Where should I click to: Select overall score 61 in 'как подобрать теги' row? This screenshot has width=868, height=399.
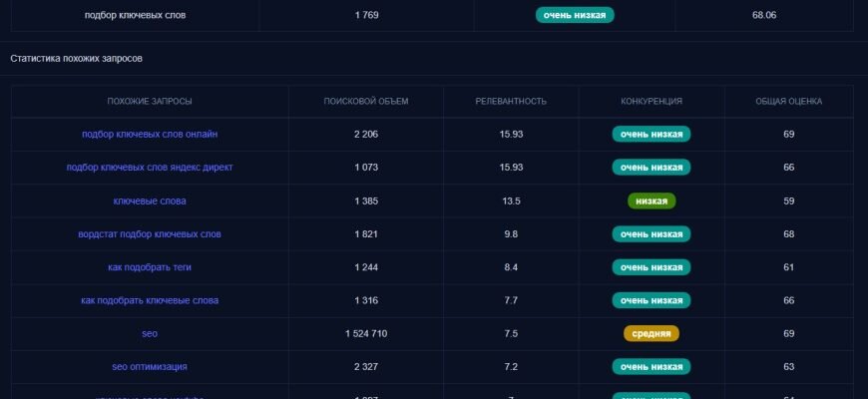(x=789, y=267)
